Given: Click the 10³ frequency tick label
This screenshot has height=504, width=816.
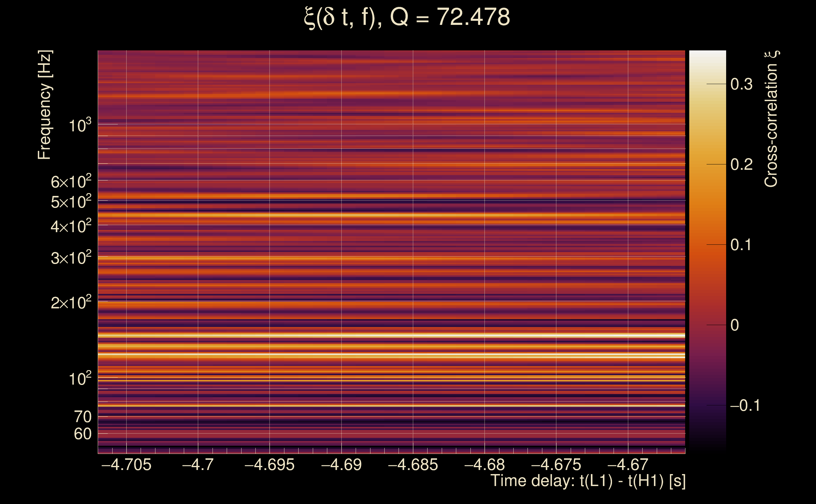Looking at the screenshot, I should [80, 125].
